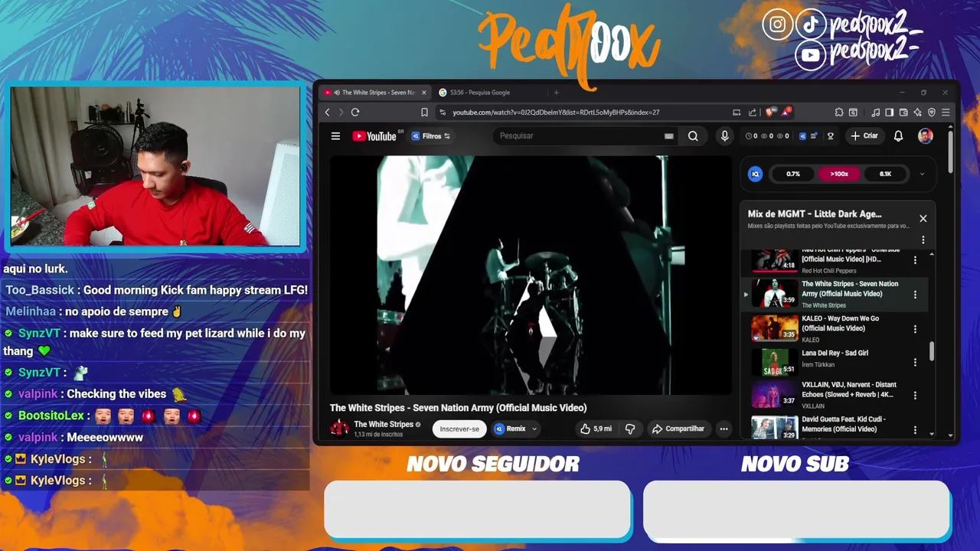The height and width of the screenshot is (551, 980).
Task: Open options for Mix de MGMT playlist
Action: [x=923, y=240]
